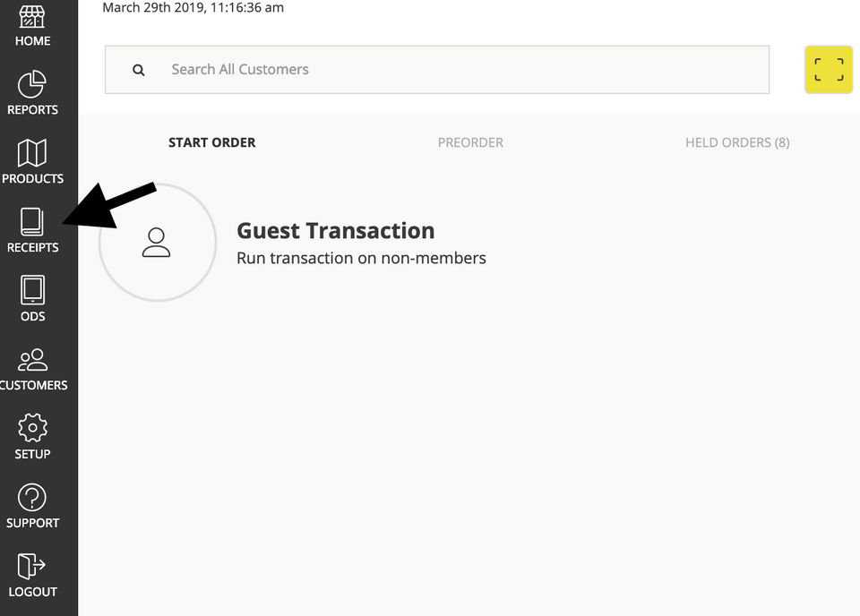
Task: Focus the Search All Customers field
Action: tap(437, 70)
